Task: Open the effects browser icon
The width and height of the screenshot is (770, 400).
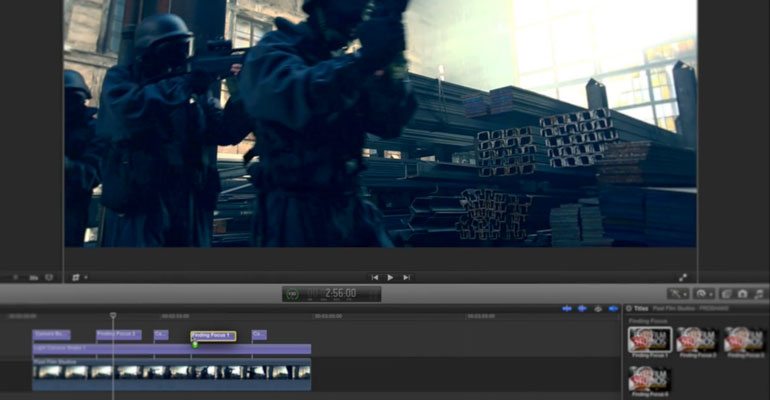Action: point(726,293)
